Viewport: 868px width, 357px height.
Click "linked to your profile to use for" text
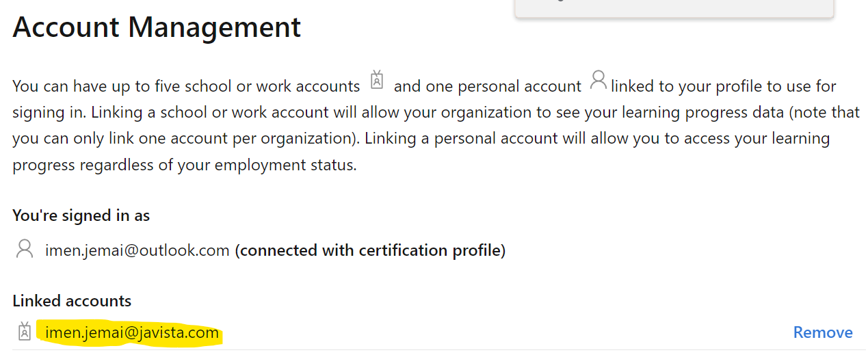(724, 86)
